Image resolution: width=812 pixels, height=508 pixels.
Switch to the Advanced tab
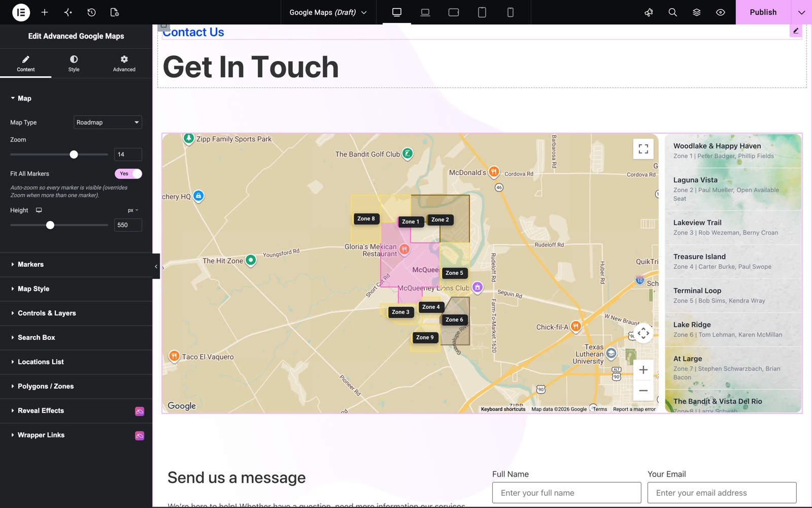(x=124, y=63)
